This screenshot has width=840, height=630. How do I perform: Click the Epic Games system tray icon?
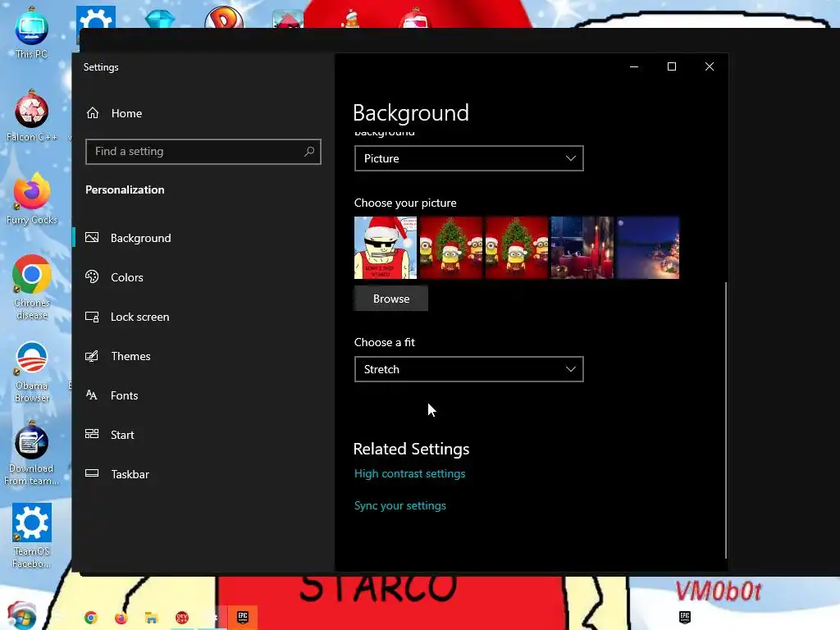(685, 617)
